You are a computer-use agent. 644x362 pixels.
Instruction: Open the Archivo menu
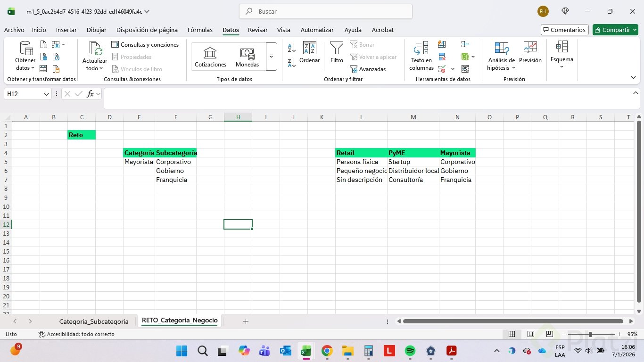point(14,30)
